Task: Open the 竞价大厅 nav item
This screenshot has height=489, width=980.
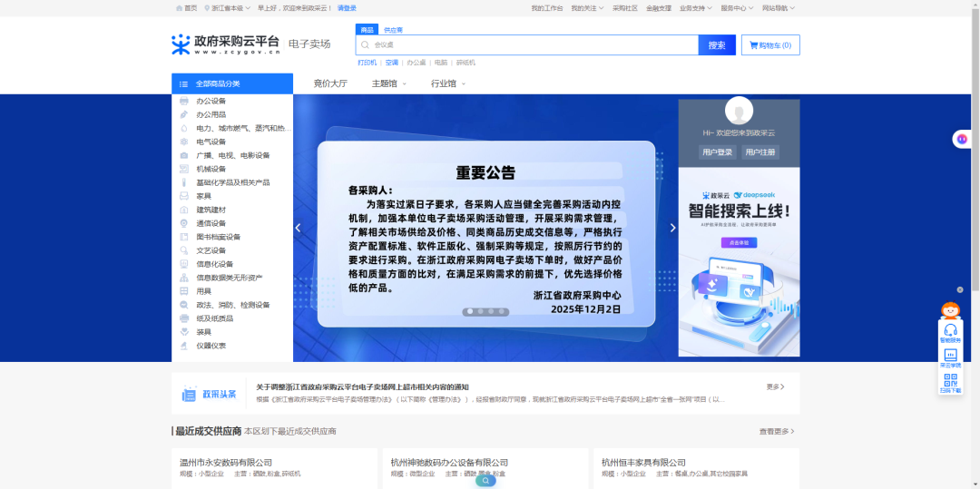Action: (x=330, y=83)
